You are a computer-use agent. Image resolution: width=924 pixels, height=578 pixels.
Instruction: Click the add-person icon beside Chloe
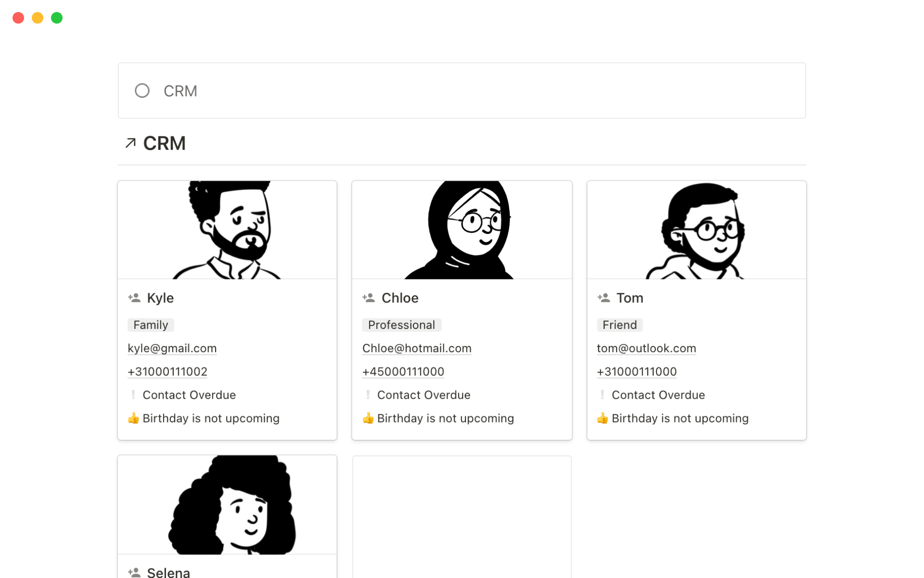point(369,298)
